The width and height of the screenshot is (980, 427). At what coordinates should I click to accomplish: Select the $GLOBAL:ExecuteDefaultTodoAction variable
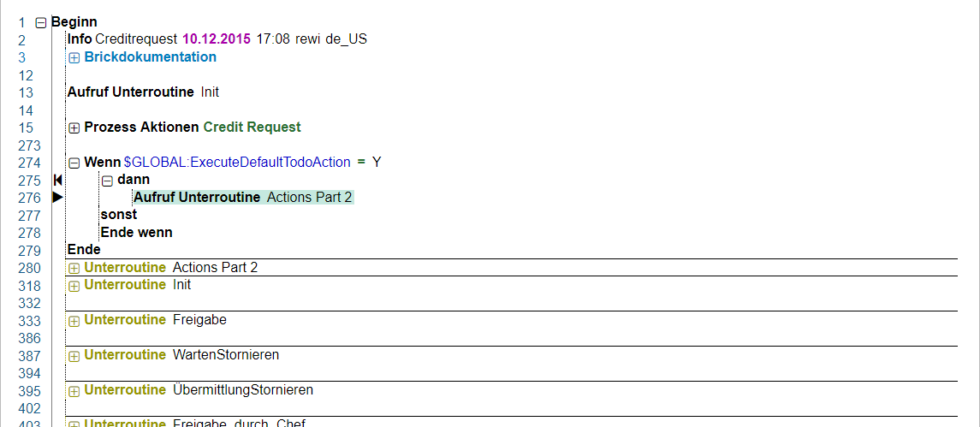coord(236,163)
